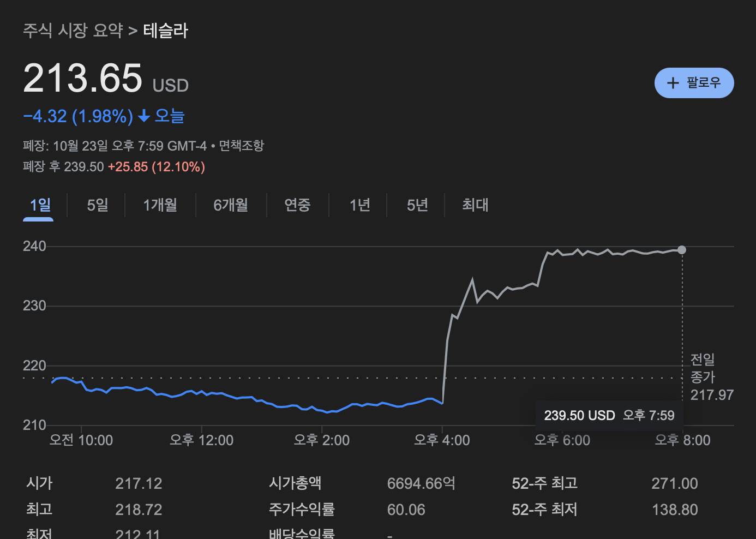
Task: Click the 전일 종가 217.97 label
Action: [x=712, y=377]
